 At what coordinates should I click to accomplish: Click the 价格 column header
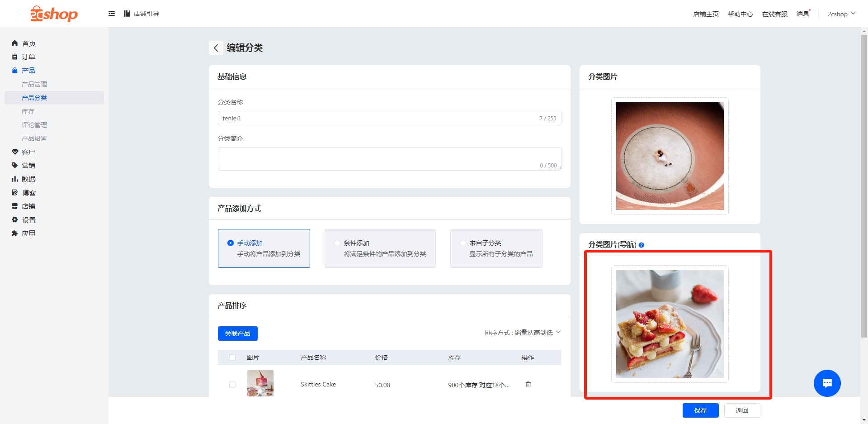381,357
